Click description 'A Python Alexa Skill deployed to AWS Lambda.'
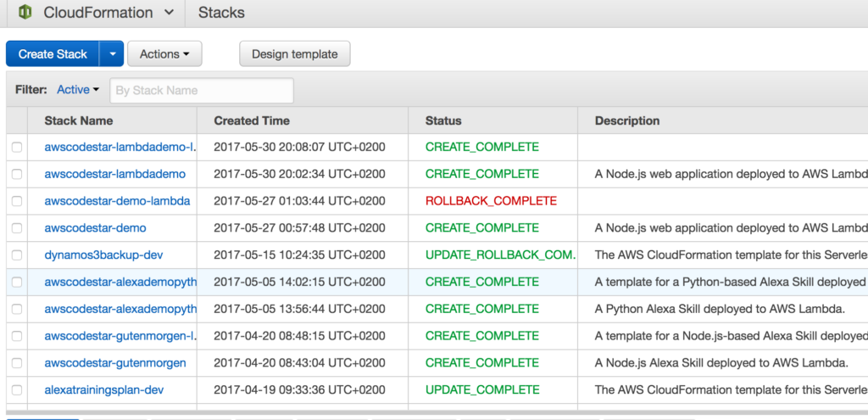Screen dimensions: 868x420 pos(720,309)
